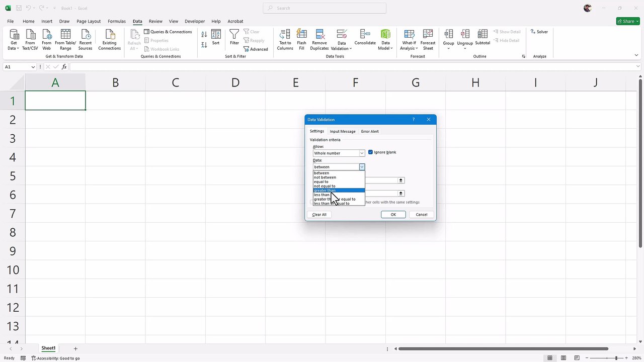Sort A to Z ascending
644x362 pixels.
pyautogui.click(x=204, y=34)
